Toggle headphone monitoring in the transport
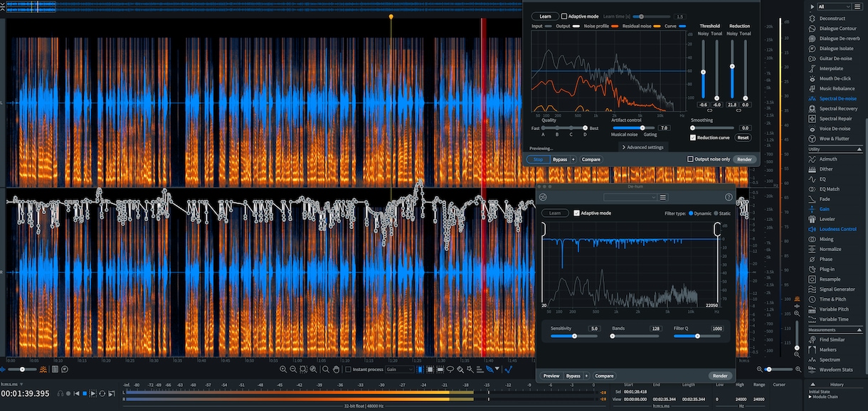The height and width of the screenshot is (411, 868). tap(60, 393)
